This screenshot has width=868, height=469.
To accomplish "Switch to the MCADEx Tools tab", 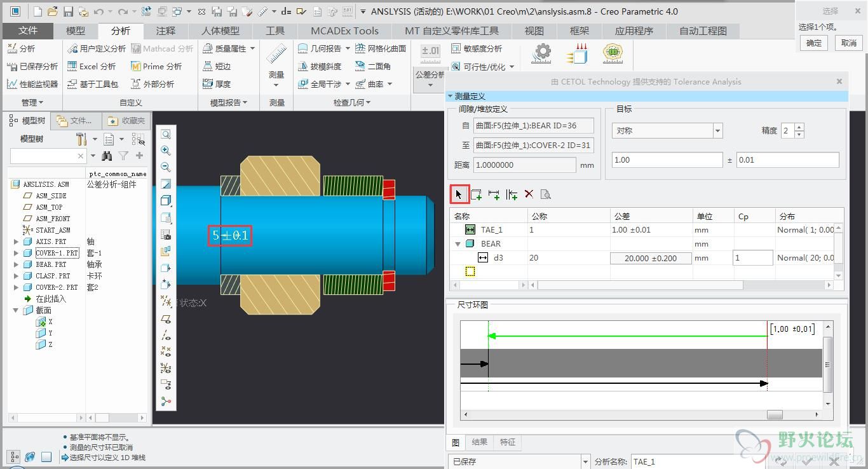I will 344,31.
